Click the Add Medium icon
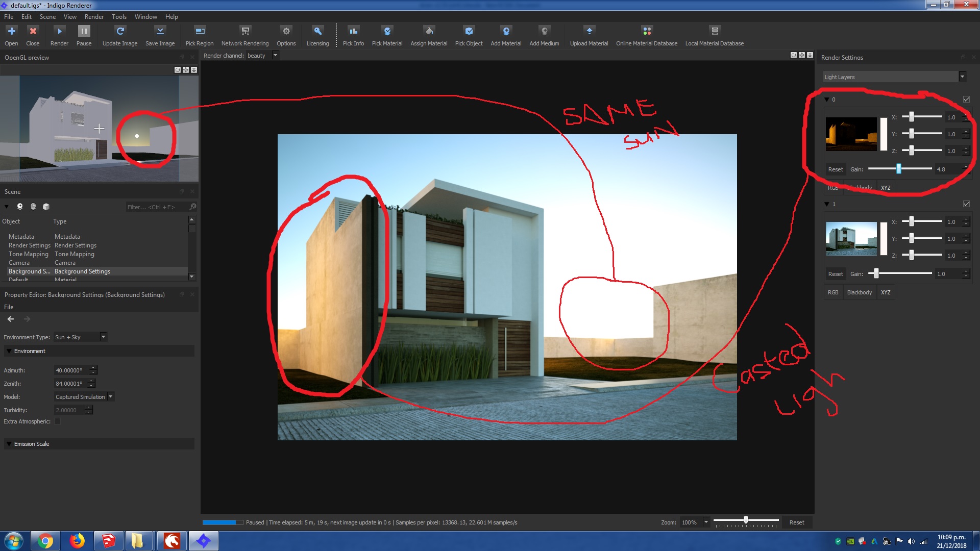This screenshot has width=980, height=551. click(x=544, y=32)
